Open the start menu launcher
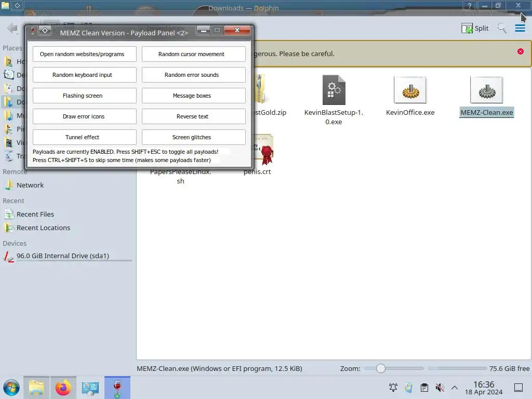 point(11,388)
